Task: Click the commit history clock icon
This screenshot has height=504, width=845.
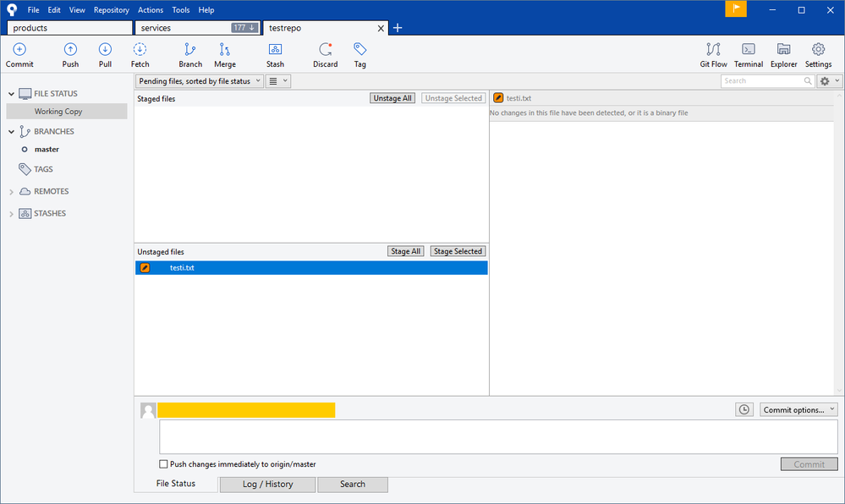Action: [x=744, y=409]
